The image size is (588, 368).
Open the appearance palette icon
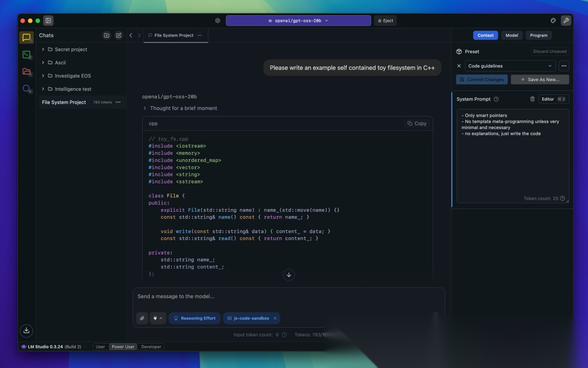(553, 21)
